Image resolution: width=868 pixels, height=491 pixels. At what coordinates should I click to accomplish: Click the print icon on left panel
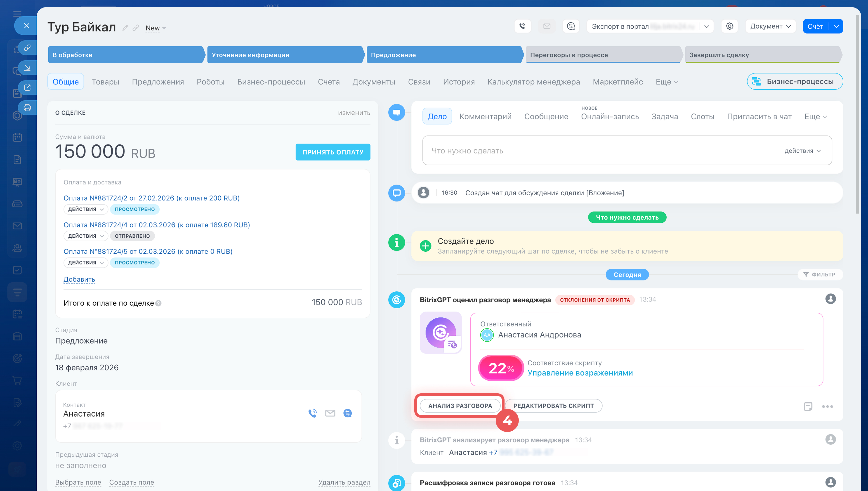27,108
